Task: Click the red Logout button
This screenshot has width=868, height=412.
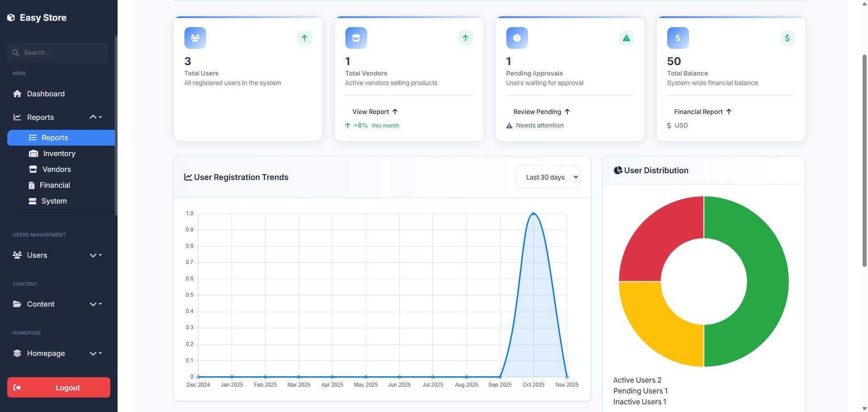Action: click(59, 388)
